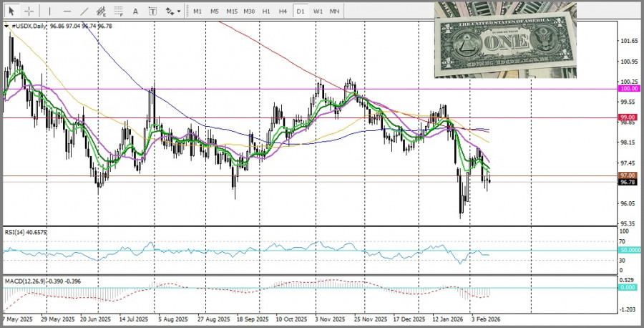Activate the crosshair tool

29,11
